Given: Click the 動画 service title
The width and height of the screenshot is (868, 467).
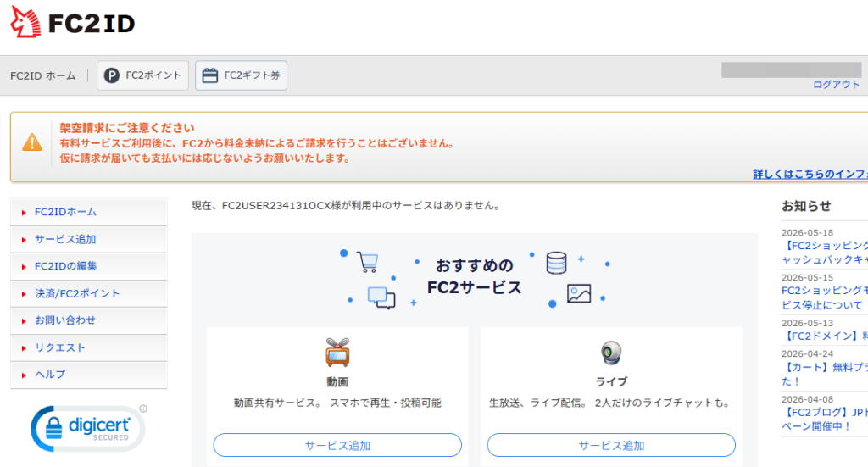Looking at the screenshot, I should coord(337,382).
